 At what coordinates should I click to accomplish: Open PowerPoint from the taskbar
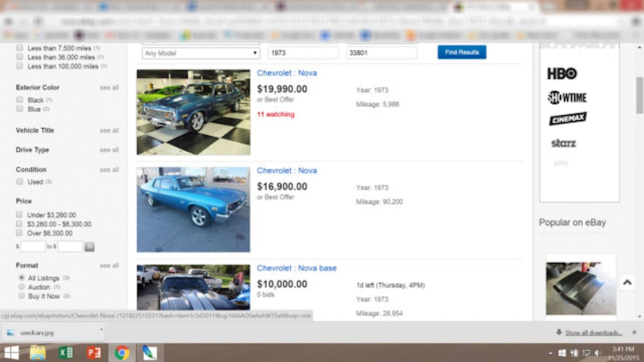pyautogui.click(x=94, y=352)
